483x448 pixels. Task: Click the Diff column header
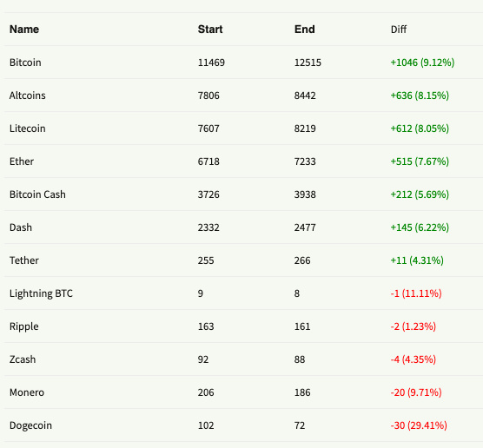click(399, 30)
